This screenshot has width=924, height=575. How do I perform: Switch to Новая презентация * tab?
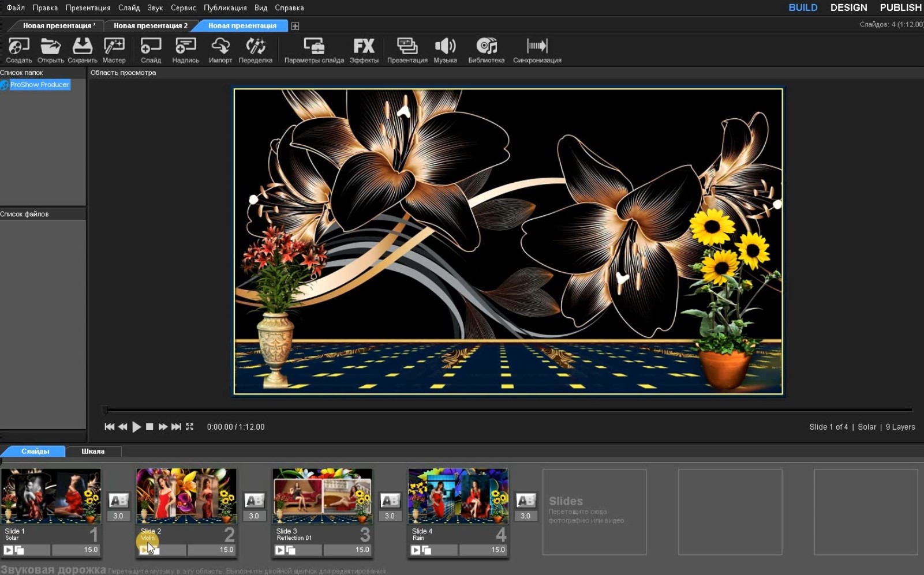click(x=59, y=26)
